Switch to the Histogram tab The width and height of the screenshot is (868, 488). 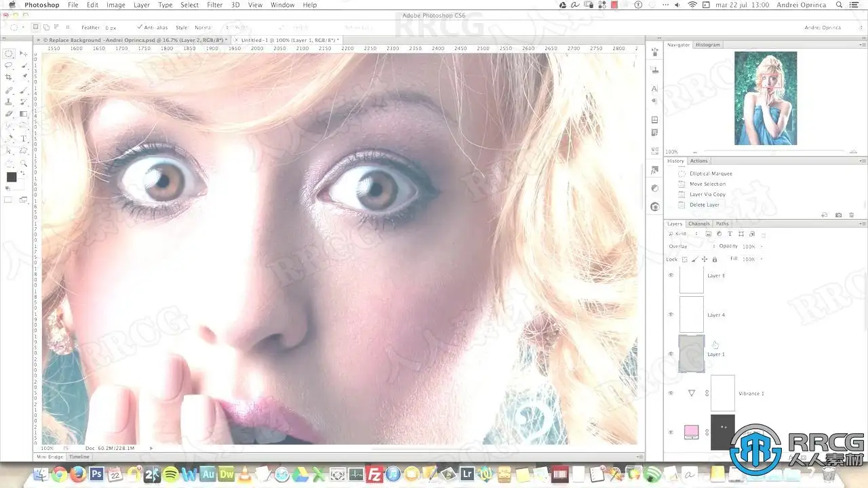point(707,45)
